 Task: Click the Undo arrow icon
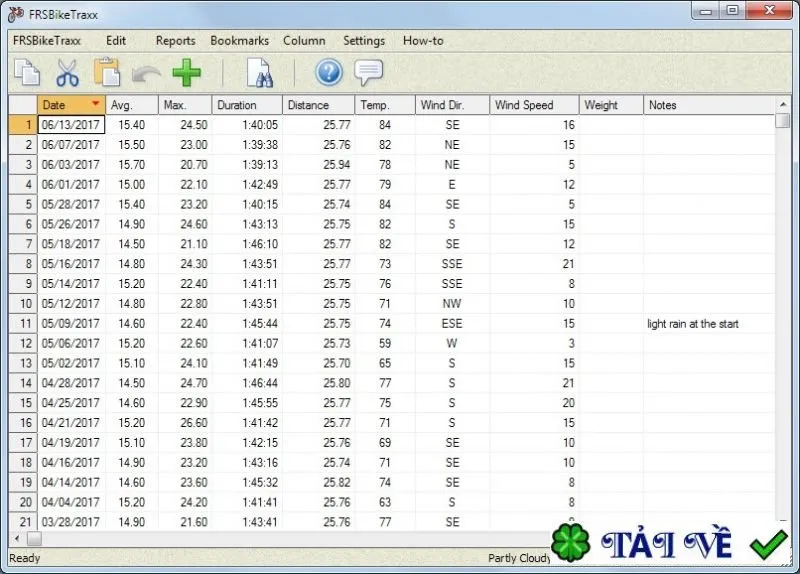click(146, 75)
